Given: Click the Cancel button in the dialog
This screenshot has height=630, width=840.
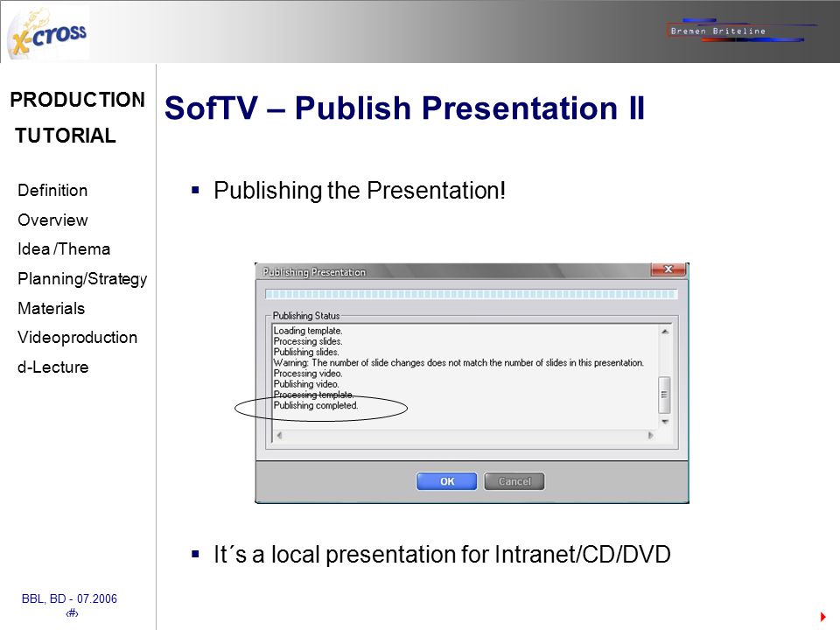Looking at the screenshot, I should [x=514, y=481].
